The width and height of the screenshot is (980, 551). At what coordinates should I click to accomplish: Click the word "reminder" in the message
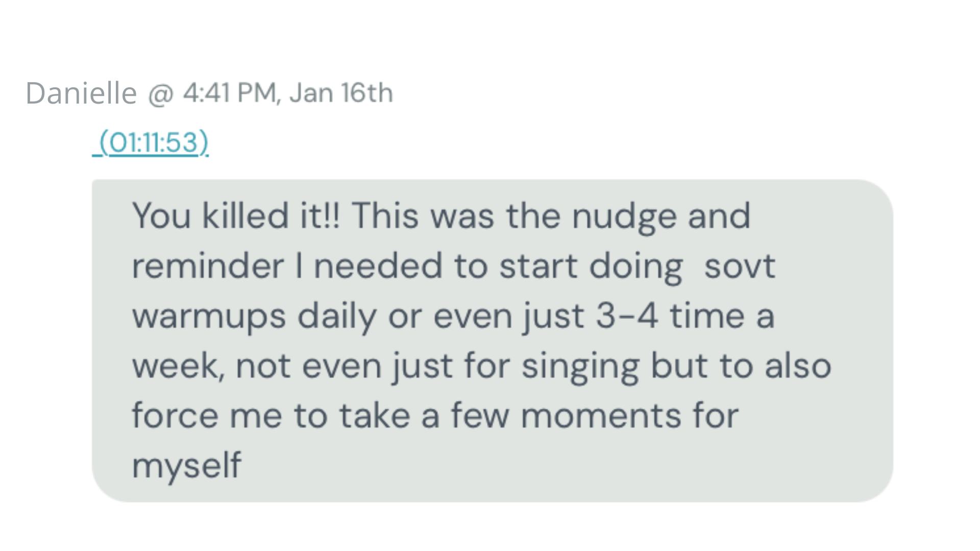(x=208, y=266)
